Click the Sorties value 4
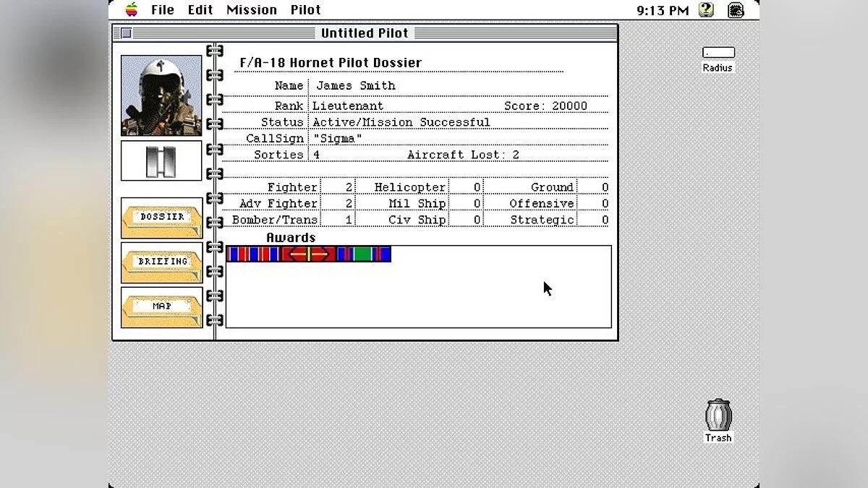868x488 pixels. point(317,155)
